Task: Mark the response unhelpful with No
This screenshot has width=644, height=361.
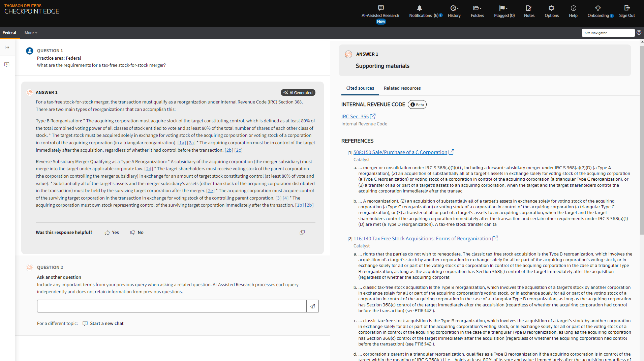Action: pyautogui.click(x=137, y=233)
